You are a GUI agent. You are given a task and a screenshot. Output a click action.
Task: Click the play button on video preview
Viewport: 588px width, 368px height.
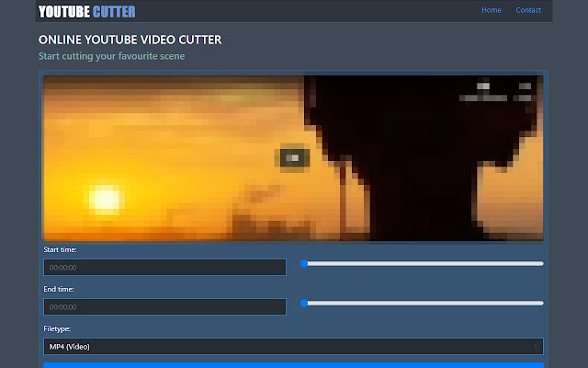point(295,157)
